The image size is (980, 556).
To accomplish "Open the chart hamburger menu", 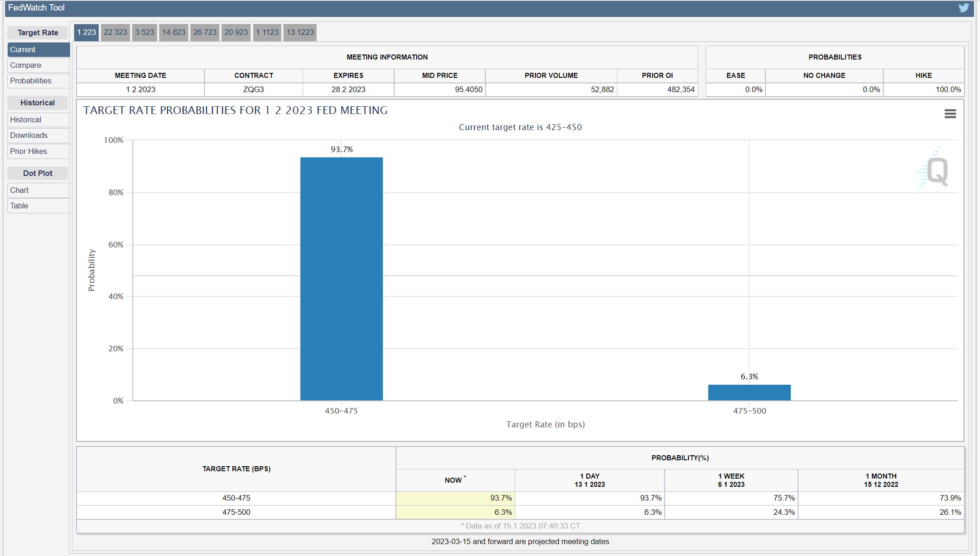I will pos(950,114).
